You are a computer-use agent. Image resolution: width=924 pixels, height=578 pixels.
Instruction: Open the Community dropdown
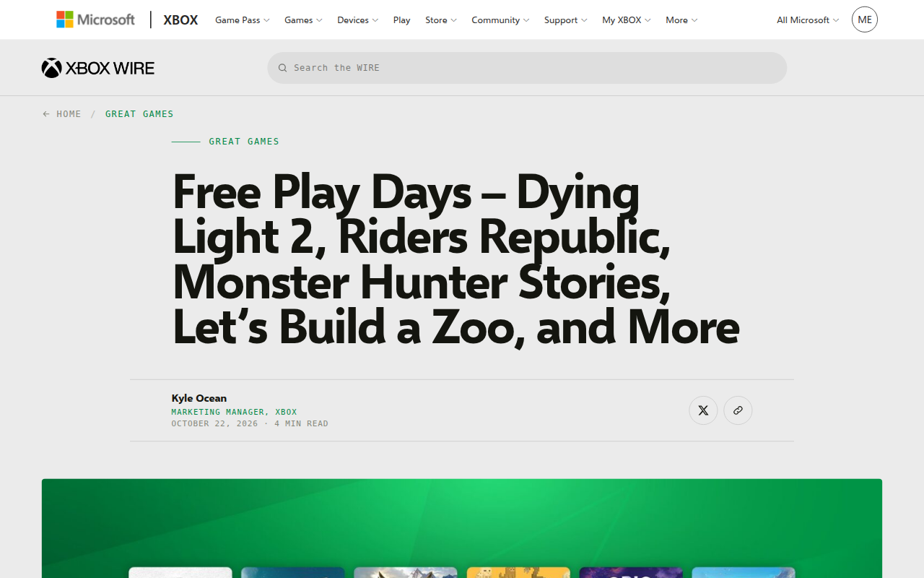(500, 20)
